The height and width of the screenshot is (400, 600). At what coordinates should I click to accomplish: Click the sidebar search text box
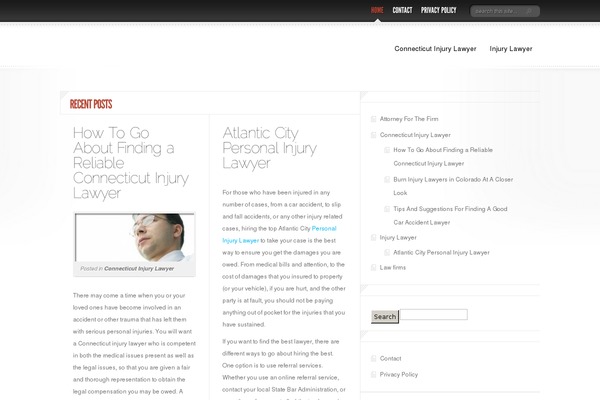[x=434, y=315]
